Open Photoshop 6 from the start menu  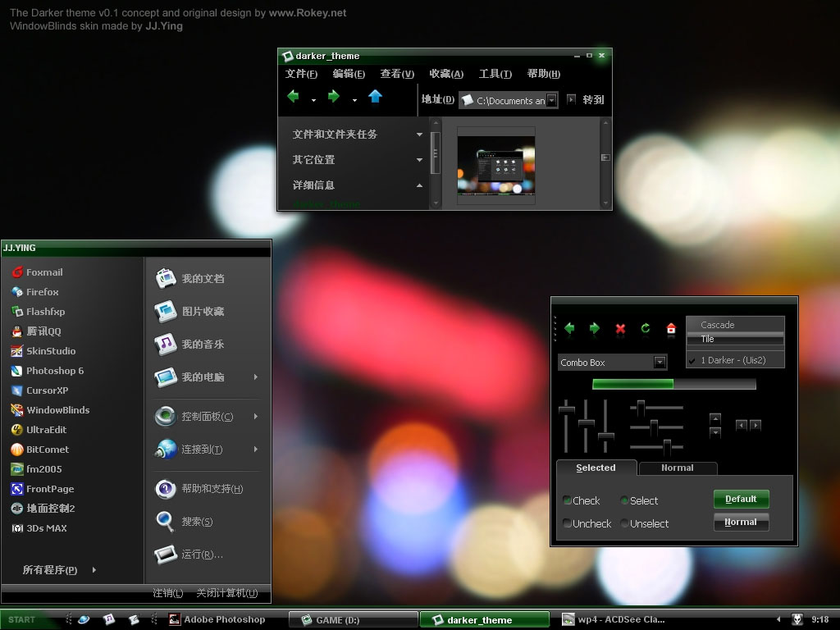click(48, 371)
